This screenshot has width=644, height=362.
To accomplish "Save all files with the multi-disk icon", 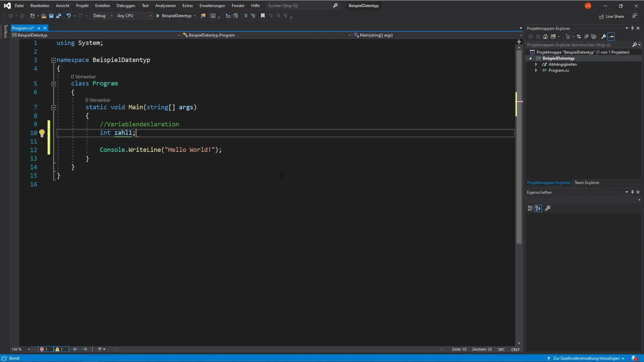I will (59, 16).
